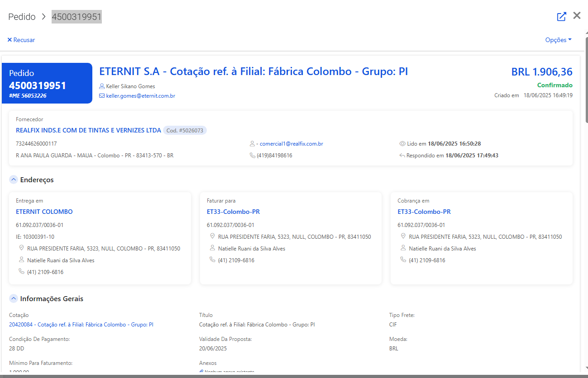Click ET33-Colombo-PR under Cobrança em
Screen dimensions: 588x378
(424, 212)
